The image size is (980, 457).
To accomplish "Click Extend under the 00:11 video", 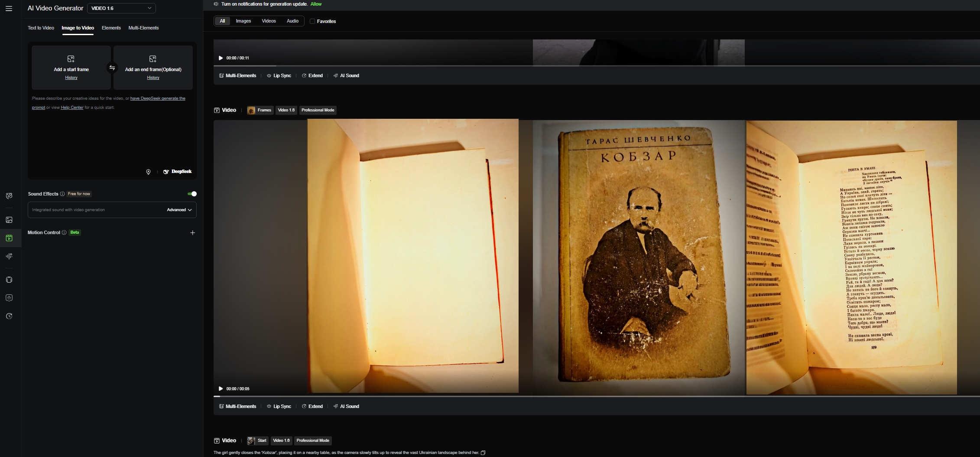I will pyautogui.click(x=312, y=75).
